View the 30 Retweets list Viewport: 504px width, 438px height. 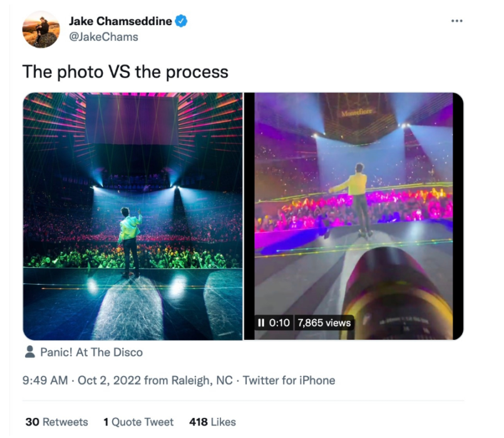56,422
